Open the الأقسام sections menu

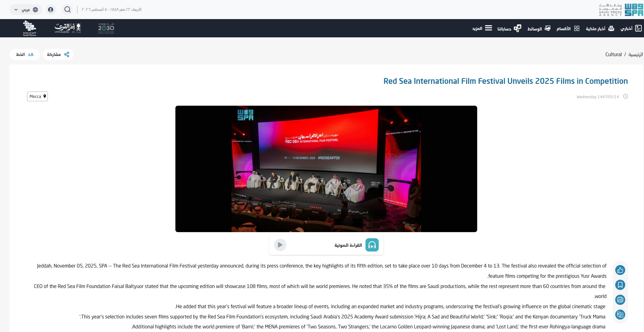(x=568, y=28)
